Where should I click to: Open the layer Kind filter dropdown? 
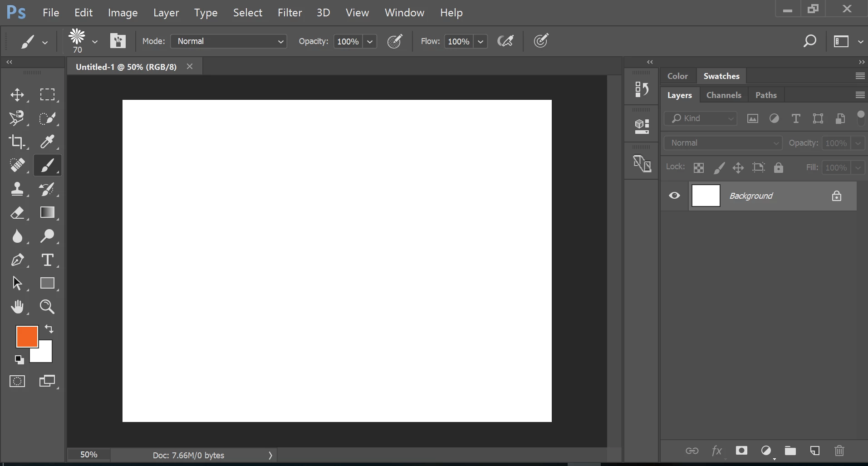pyautogui.click(x=701, y=118)
